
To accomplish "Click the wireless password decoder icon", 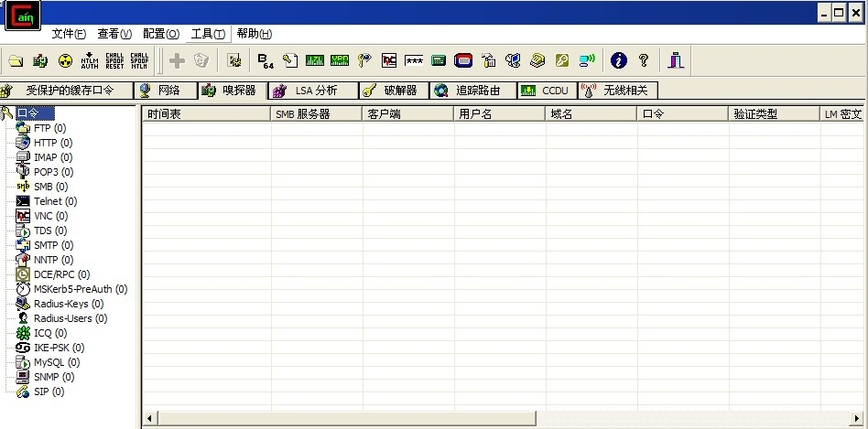I will (587, 60).
